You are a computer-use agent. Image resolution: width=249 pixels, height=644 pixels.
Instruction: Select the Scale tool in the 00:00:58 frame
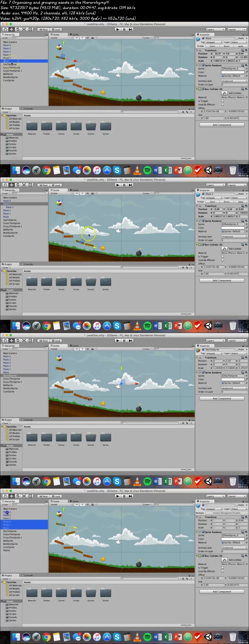click(x=24, y=29)
